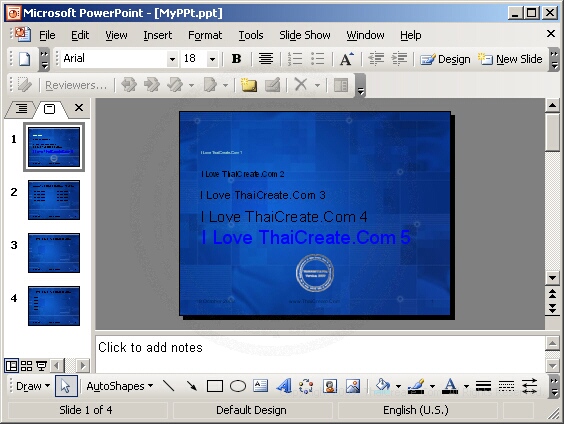
Task: Open the View menu
Action: [116, 35]
